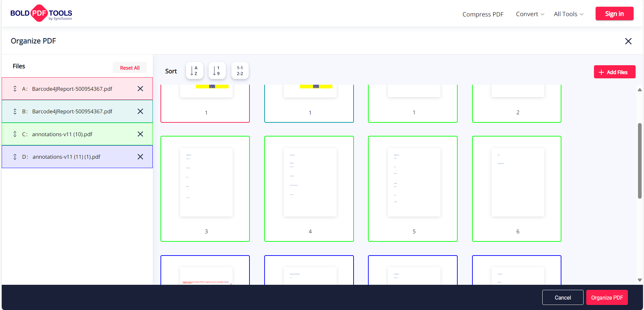This screenshot has width=644, height=310.
Task: Click the reorder handle for file A
Action: (x=15, y=89)
